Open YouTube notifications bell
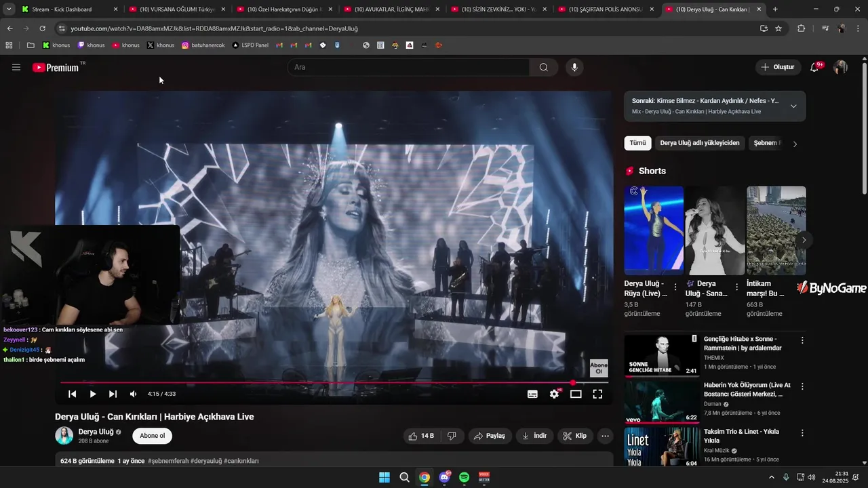868x488 pixels. 814,67
